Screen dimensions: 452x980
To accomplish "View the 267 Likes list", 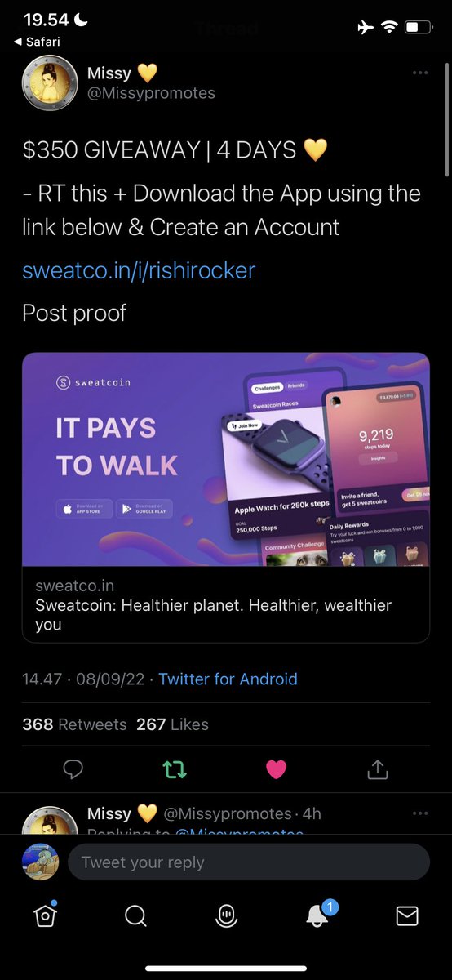I will 172,724.
